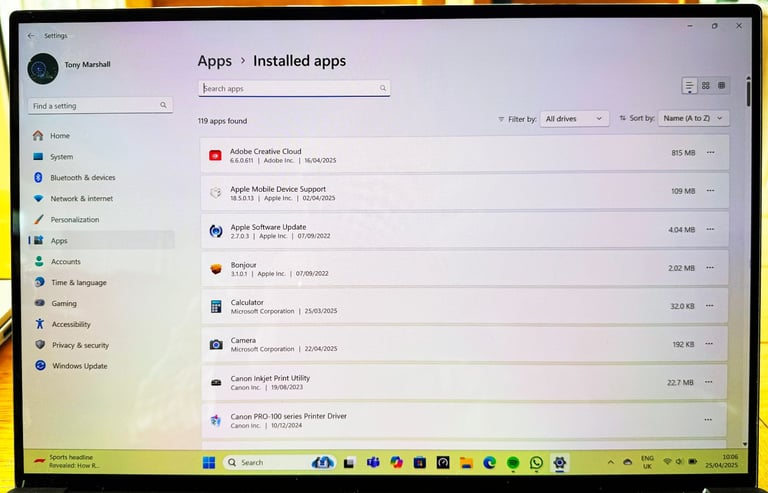Go back using the Settings back arrow
Image resolution: width=768 pixels, height=493 pixels.
tap(31, 36)
